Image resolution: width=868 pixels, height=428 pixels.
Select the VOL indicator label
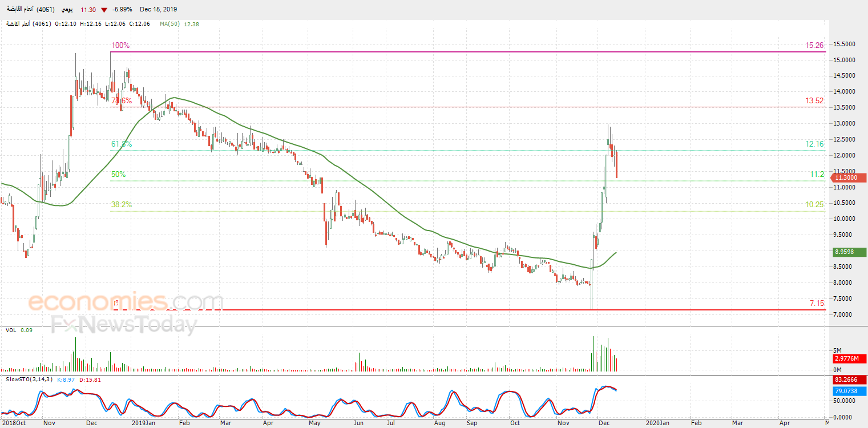click(11, 330)
